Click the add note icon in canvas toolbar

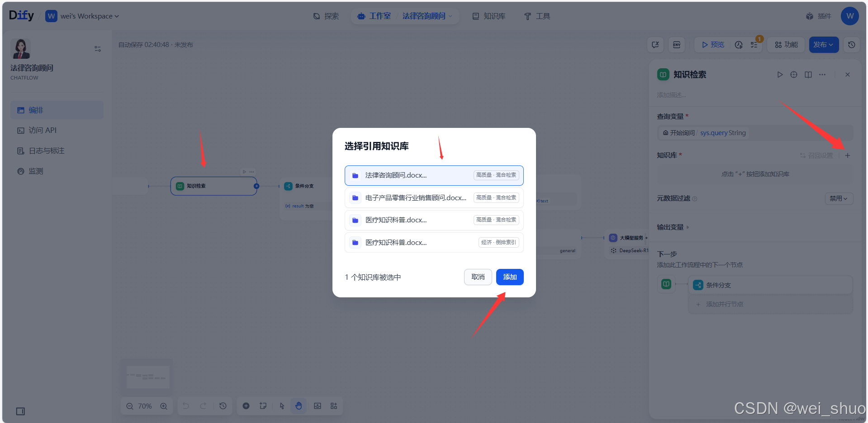click(x=264, y=406)
